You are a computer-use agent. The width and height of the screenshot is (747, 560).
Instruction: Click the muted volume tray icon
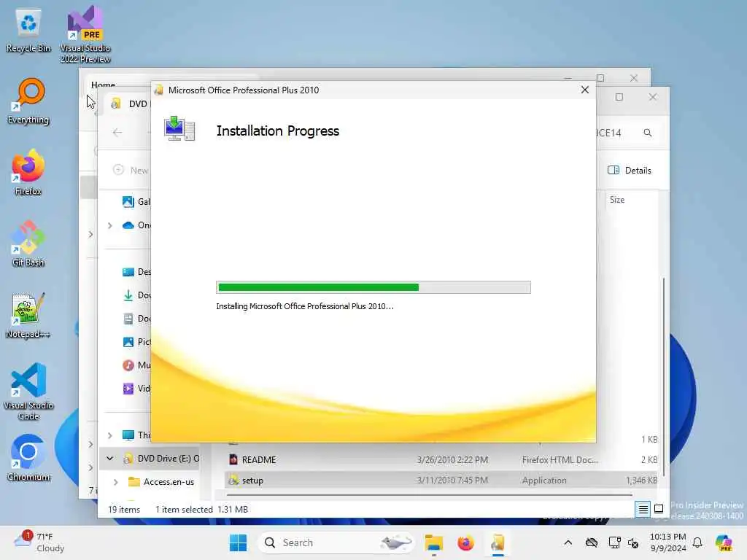point(633,542)
